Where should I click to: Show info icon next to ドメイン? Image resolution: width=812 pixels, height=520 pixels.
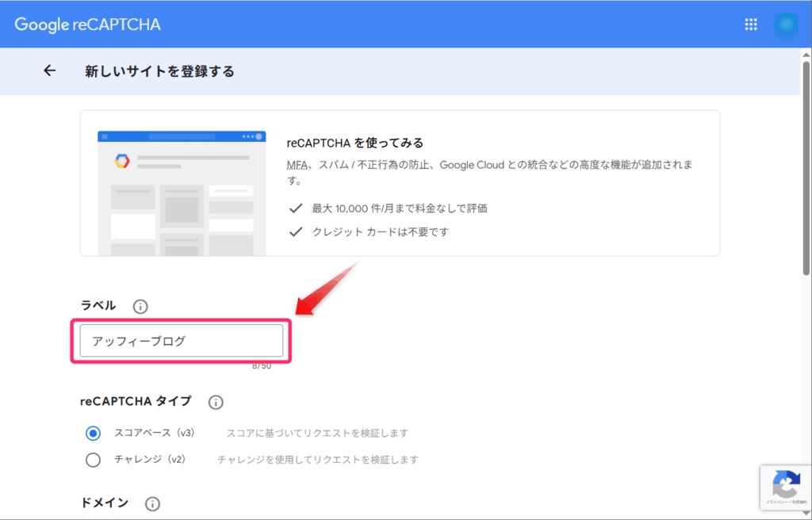pos(152,504)
